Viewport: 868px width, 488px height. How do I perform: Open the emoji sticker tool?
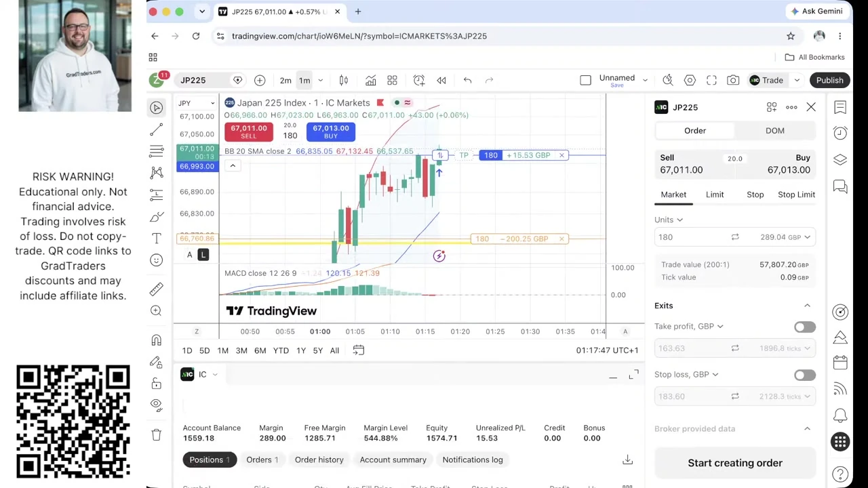[x=157, y=260]
